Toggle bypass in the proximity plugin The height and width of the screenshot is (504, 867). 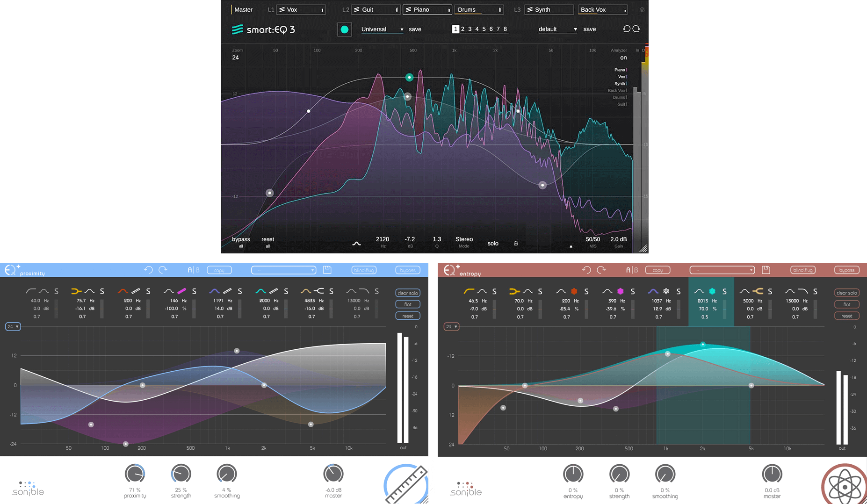tap(408, 270)
